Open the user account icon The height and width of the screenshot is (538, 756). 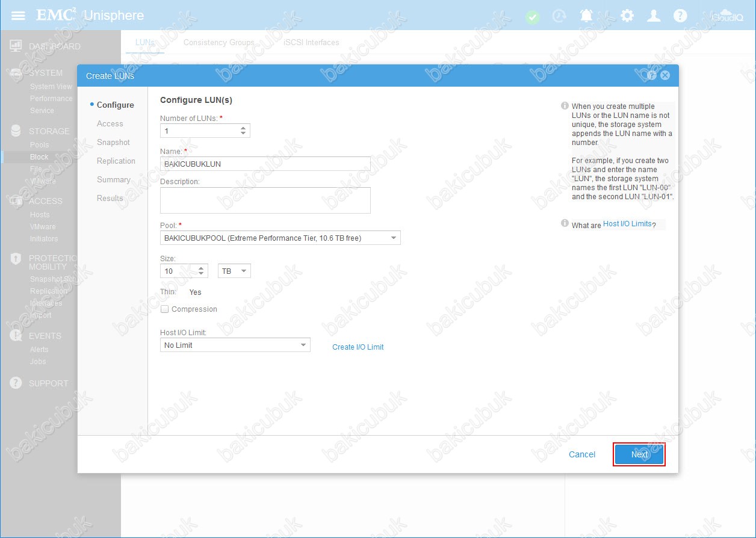(x=654, y=16)
